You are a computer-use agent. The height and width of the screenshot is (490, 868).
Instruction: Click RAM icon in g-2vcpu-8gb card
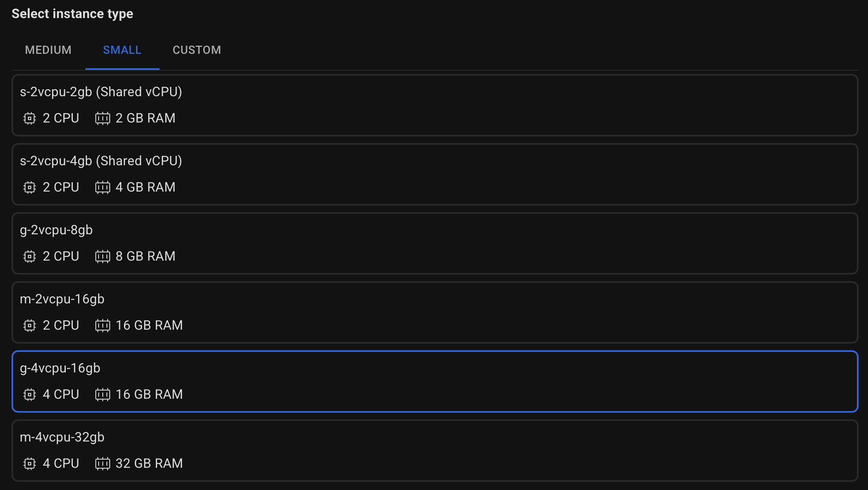coord(102,257)
